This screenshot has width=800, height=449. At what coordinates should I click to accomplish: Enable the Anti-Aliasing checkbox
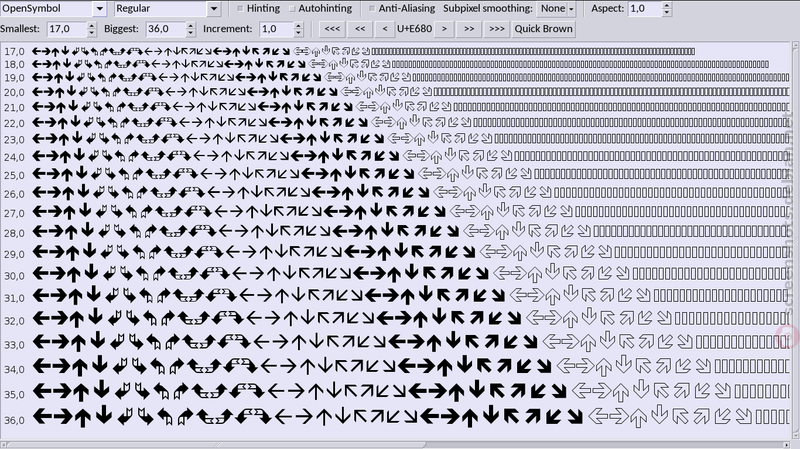[372, 8]
